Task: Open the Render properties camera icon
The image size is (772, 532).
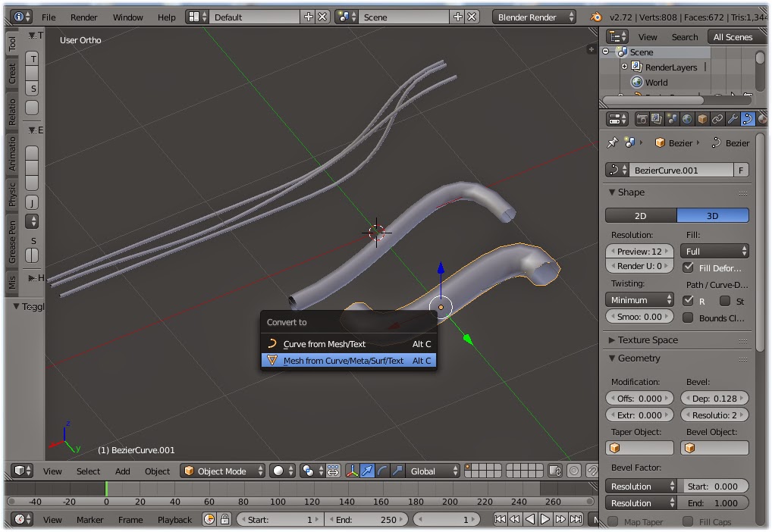Action: pyautogui.click(x=642, y=119)
